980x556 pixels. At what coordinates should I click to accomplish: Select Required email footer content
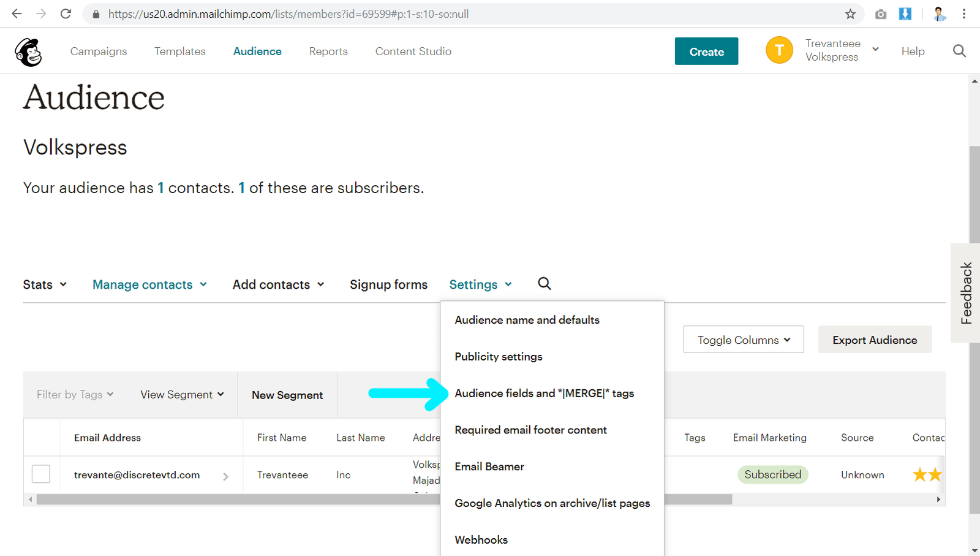[x=530, y=430]
